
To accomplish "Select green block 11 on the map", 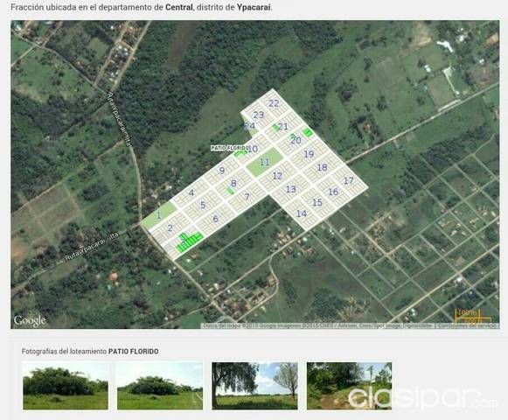I will [x=265, y=162].
